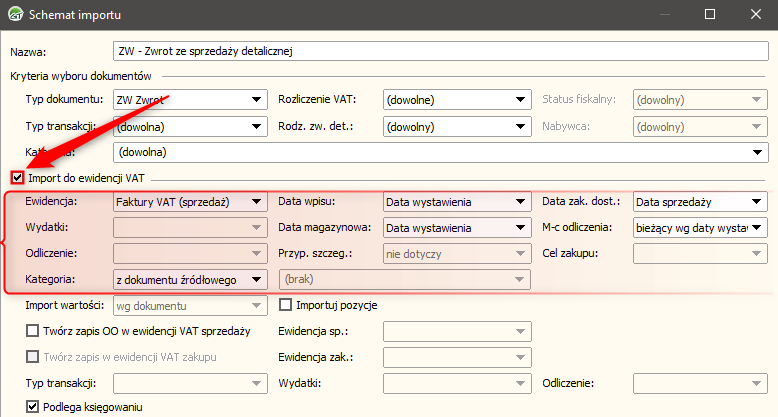Expand the Data wpisu dropdown
The width and height of the screenshot is (778, 417).
pos(520,202)
